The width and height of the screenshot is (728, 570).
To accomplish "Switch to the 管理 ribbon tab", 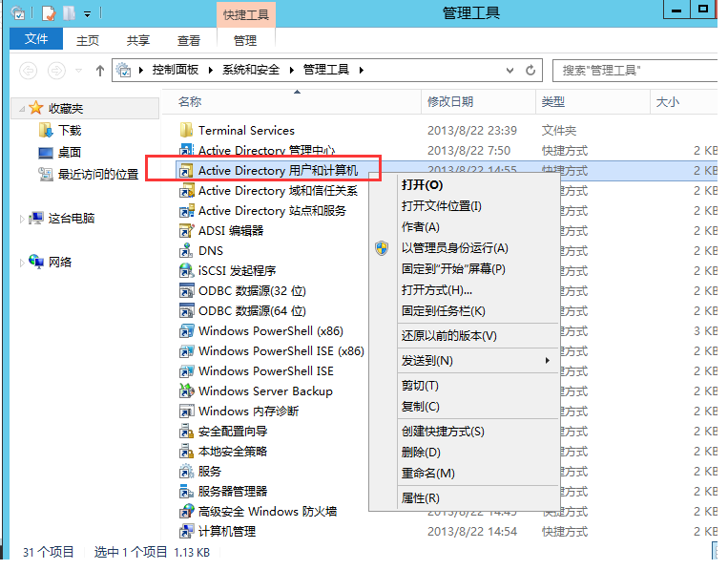I will [x=245, y=40].
